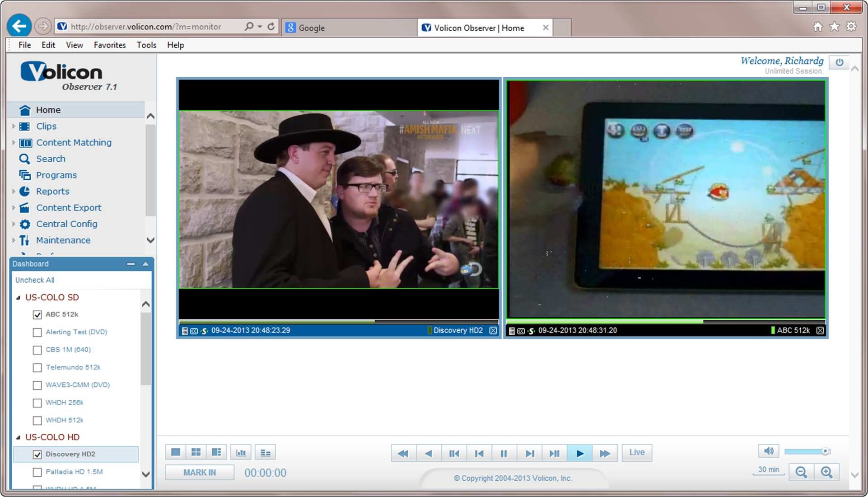Viewport: 868px width, 497px height.
Task: Open the bar chart view icon
Action: [x=241, y=452]
